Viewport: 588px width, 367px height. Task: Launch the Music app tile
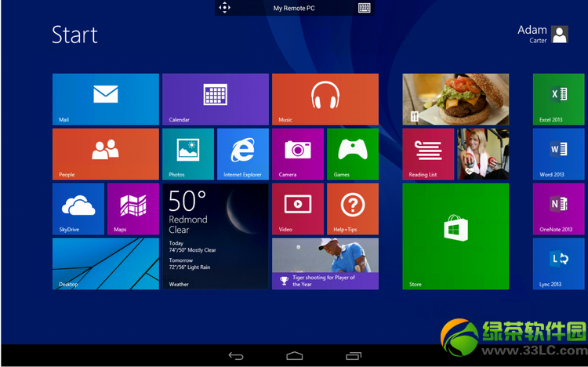[x=325, y=99]
